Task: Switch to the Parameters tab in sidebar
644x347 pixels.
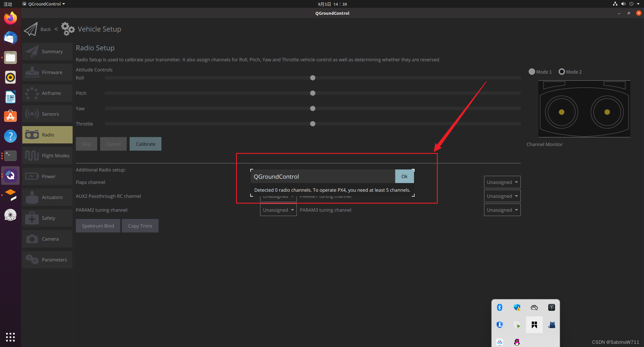Action: click(47, 260)
